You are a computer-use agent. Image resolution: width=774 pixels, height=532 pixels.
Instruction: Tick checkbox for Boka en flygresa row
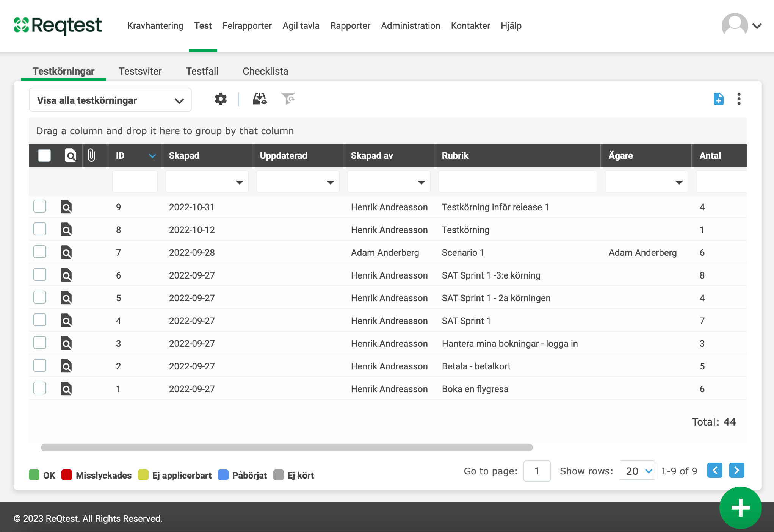[x=40, y=388]
